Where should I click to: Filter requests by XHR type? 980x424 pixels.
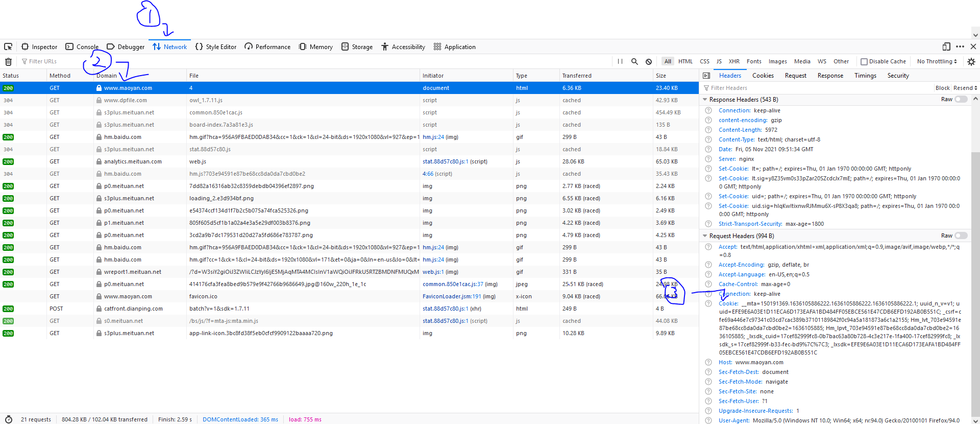(x=734, y=61)
